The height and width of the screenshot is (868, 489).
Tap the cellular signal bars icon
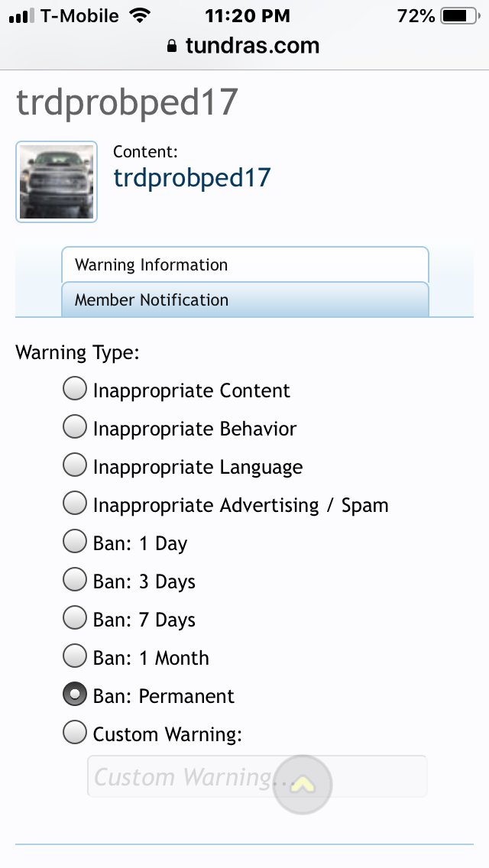coord(21,16)
